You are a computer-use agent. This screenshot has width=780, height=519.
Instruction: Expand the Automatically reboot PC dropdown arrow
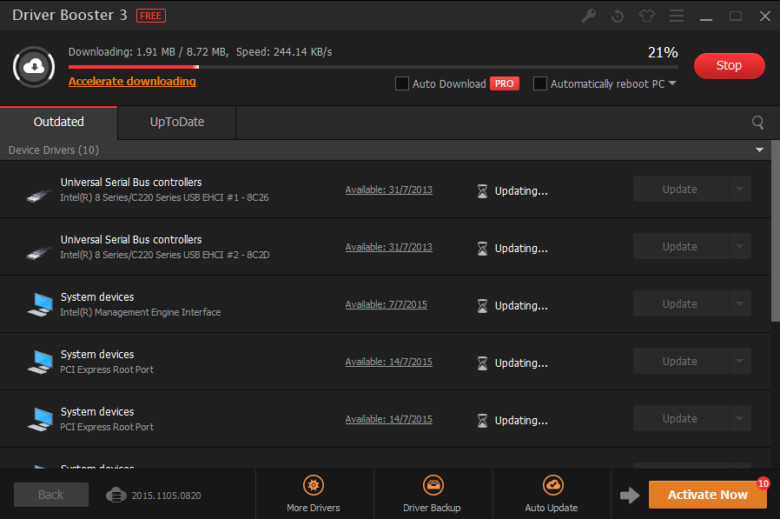coord(672,84)
